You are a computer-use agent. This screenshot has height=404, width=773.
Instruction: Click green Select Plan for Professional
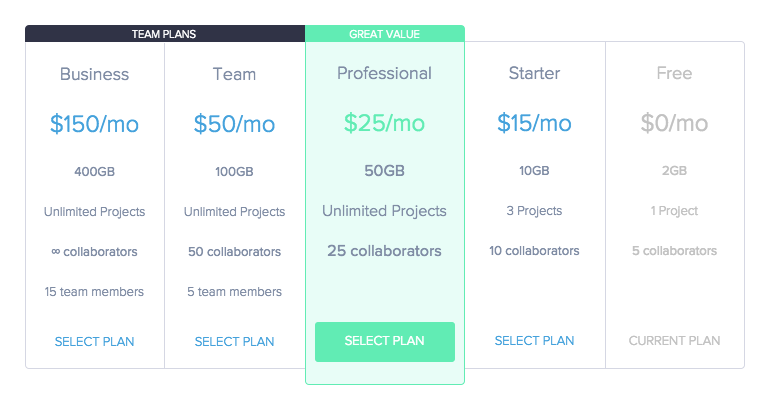385,341
